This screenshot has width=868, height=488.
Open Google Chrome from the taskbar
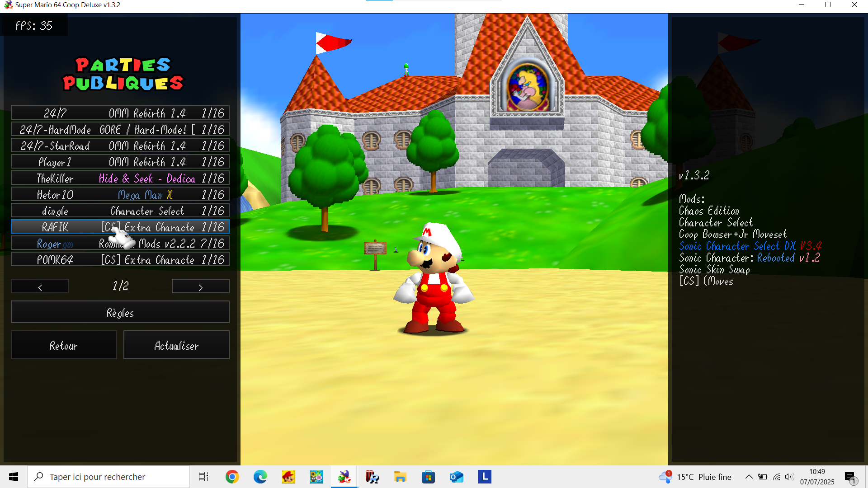tap(232, 477)
